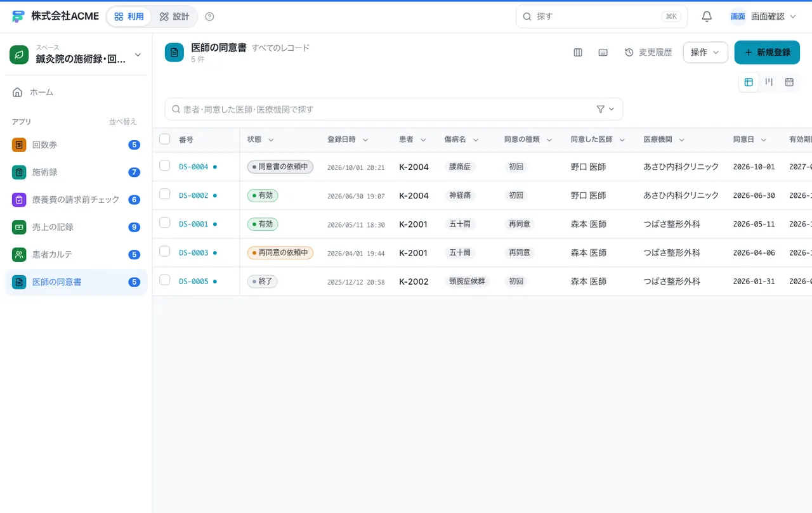The image size is (812, 513).
Task: Check the box for row DS-0001
Action: pos(165,223)
